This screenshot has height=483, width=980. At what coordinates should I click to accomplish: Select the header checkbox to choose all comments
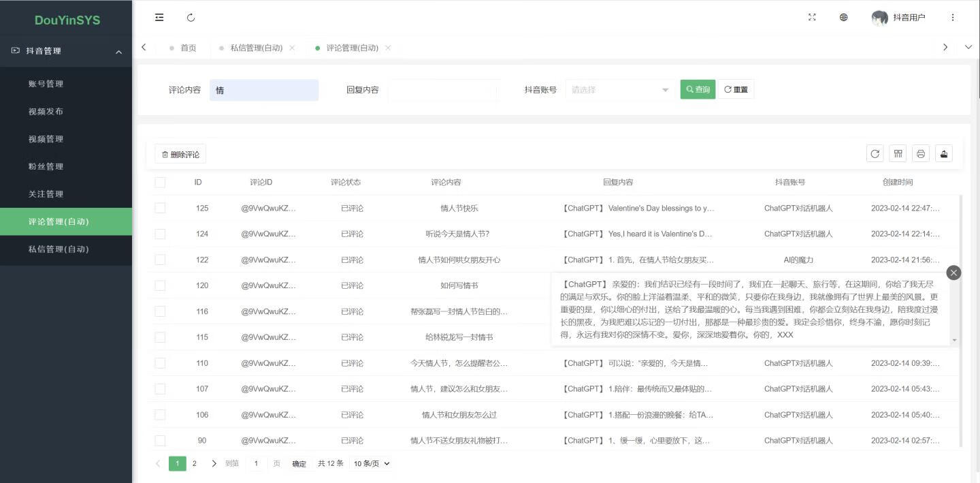tap(160, 182)
